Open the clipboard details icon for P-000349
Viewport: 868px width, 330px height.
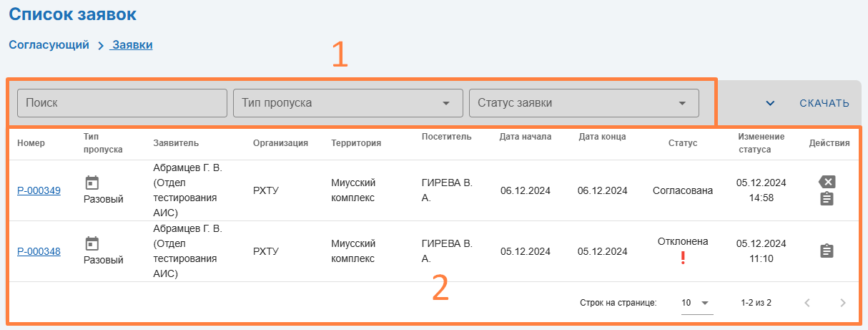[826, 199]
